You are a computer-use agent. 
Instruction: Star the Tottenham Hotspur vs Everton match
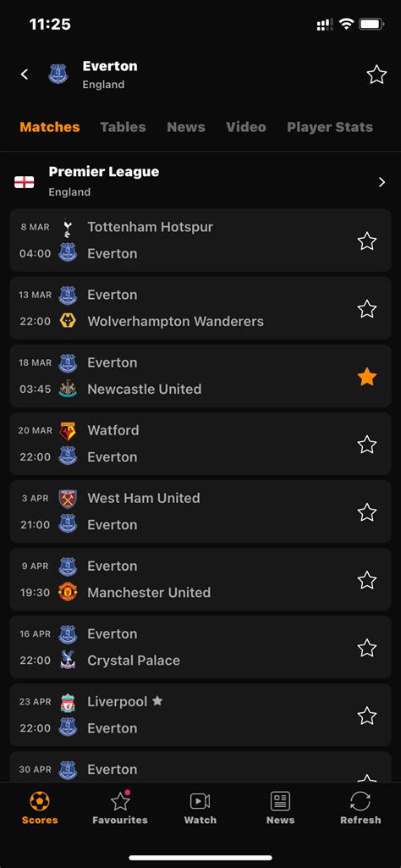point(367,240)
